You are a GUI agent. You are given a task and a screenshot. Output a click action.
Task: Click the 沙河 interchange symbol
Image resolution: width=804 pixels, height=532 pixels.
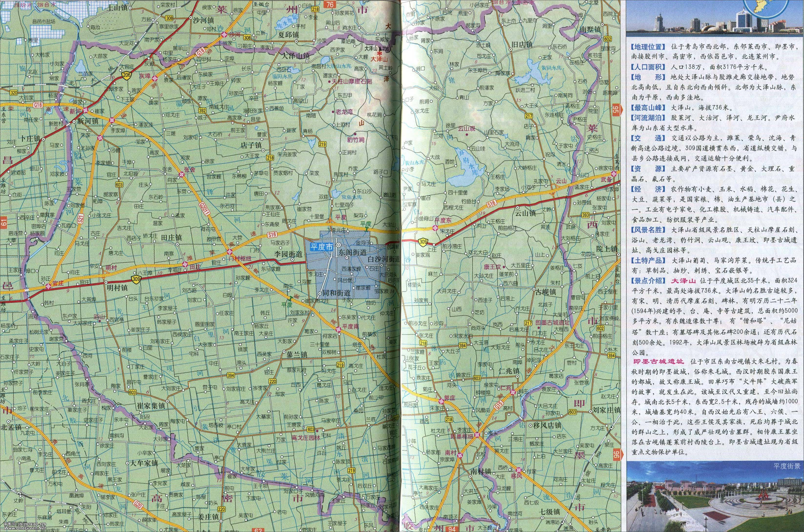tap(224, 35)
